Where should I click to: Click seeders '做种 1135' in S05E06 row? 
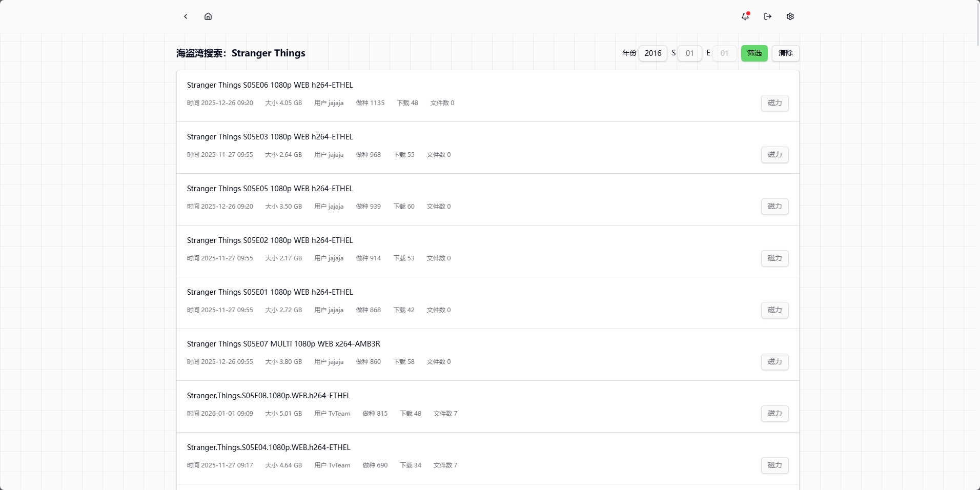pyautogui.click(x=370, y=103)
